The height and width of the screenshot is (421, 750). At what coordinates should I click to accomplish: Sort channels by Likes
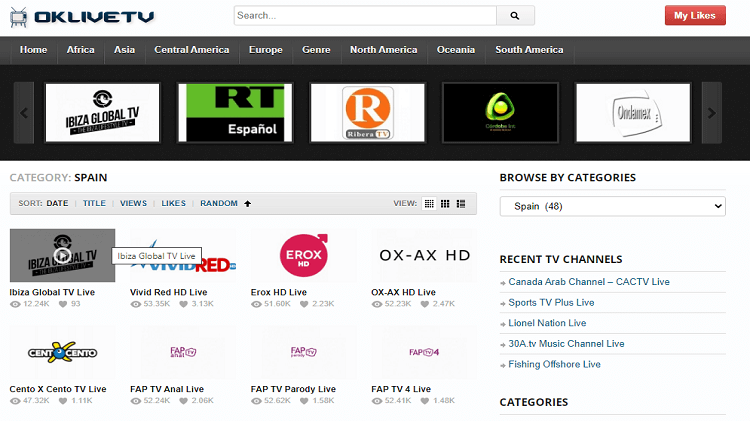(173, 203)
